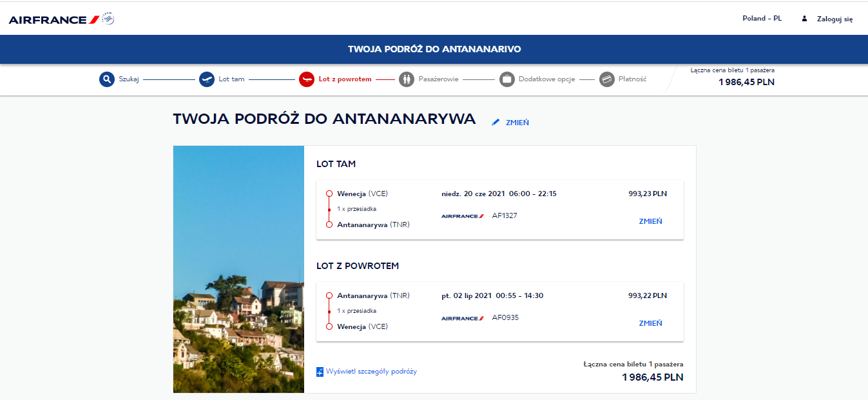Select the Pasażerowie step label
Image resolution: width=868 pixels, height=400 pixels.
point(438,79)
